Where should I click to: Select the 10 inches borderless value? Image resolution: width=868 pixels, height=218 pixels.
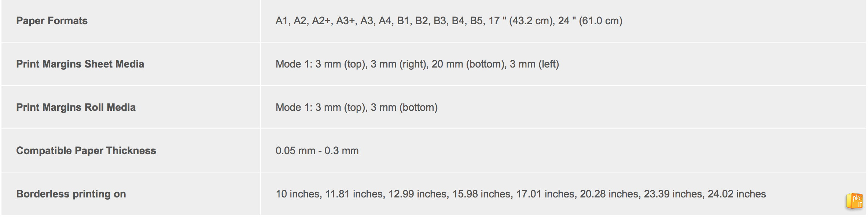pyautogui.click(x=298, y=194)
